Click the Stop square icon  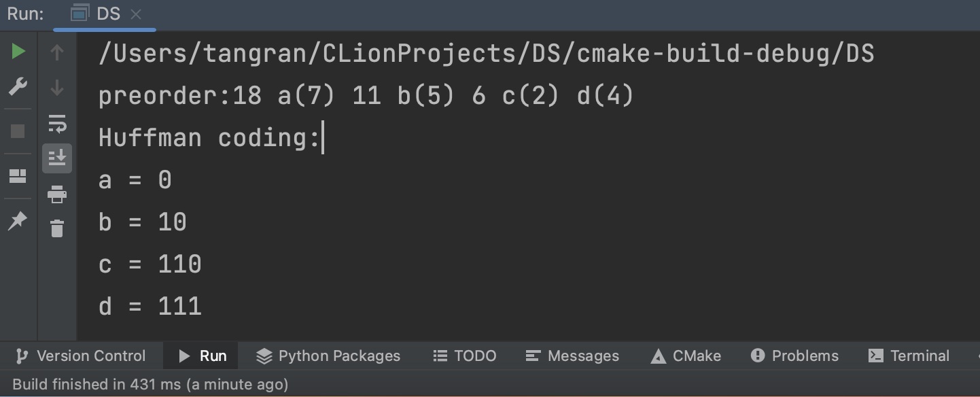coord(18,131)
